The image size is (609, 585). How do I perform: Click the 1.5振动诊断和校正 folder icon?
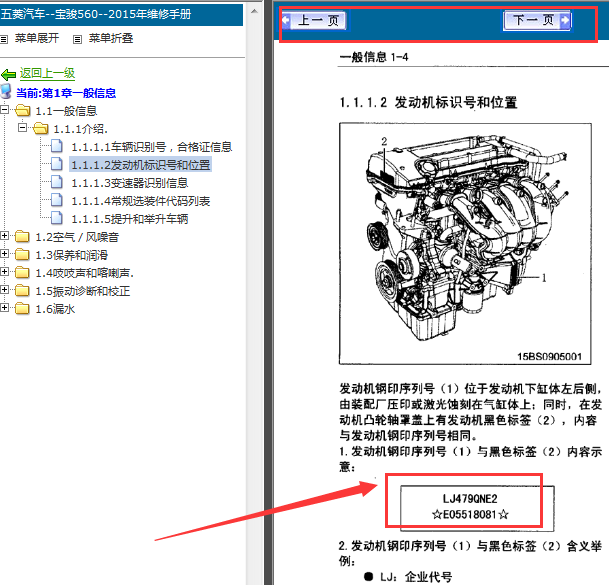22,290
